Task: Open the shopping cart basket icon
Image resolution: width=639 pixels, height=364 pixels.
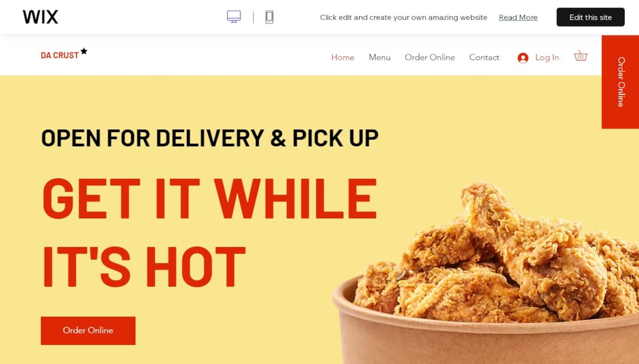Action: pos(580,56)
